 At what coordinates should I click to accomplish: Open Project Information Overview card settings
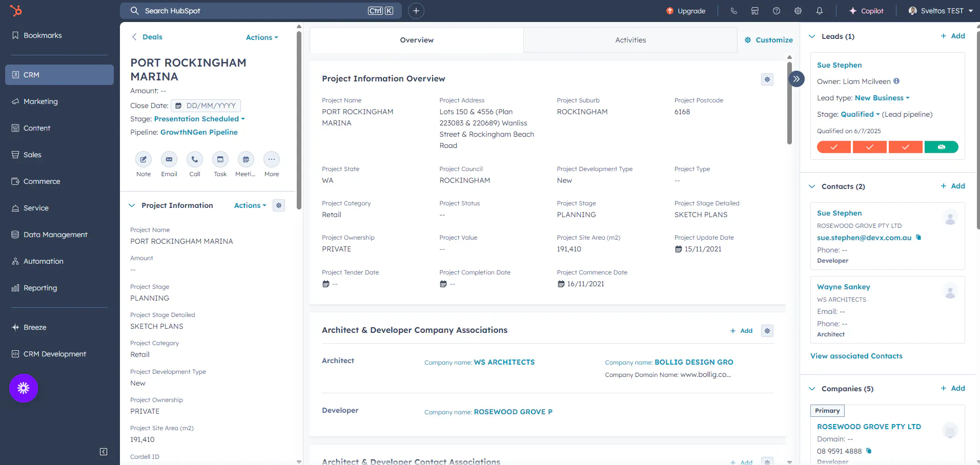click(x=767, y=79)
